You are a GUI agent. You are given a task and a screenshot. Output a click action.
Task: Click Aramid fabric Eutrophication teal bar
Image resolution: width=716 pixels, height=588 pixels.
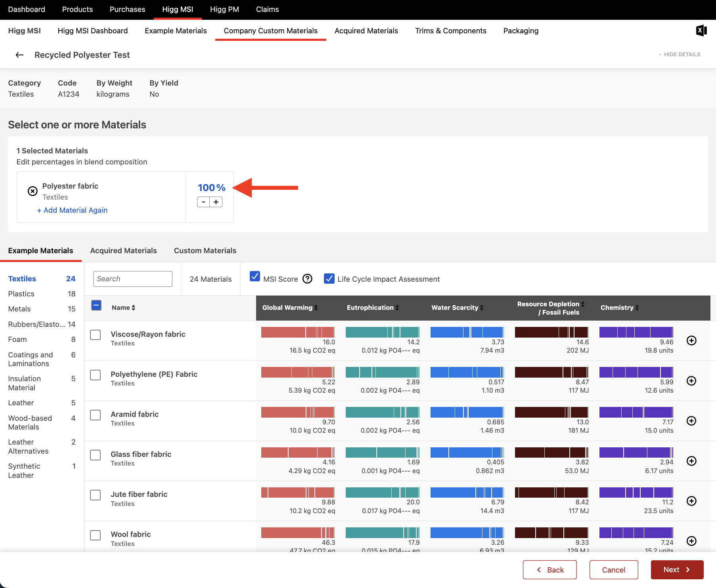click(x=383, y=412)
